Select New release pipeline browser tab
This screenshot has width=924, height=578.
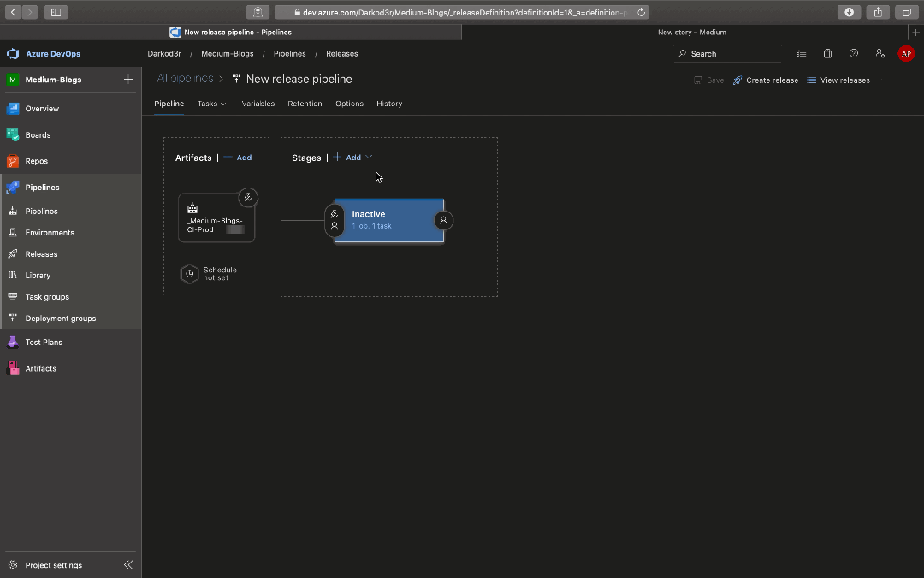pyautogui.click(x=230, y=33)
